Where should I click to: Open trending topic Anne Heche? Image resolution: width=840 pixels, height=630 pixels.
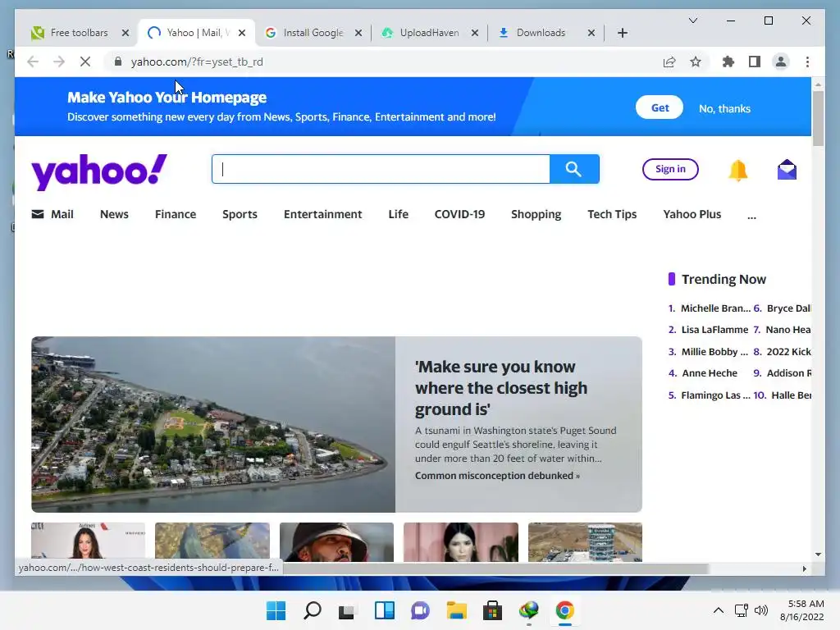point(710,373)
